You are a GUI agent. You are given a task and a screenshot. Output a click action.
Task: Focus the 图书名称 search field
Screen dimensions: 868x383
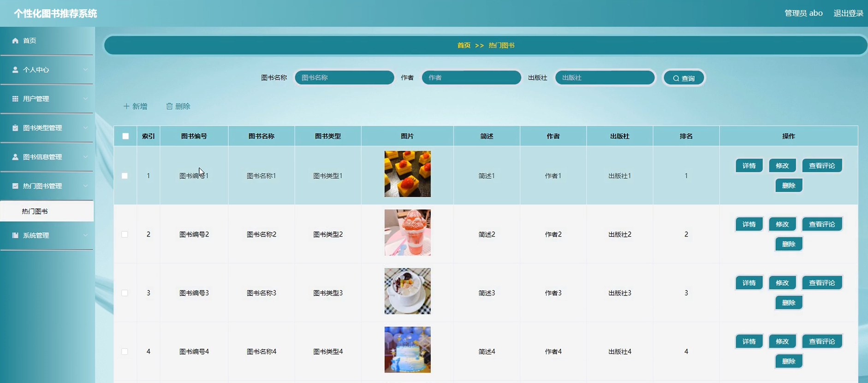(x=345, y=77)
